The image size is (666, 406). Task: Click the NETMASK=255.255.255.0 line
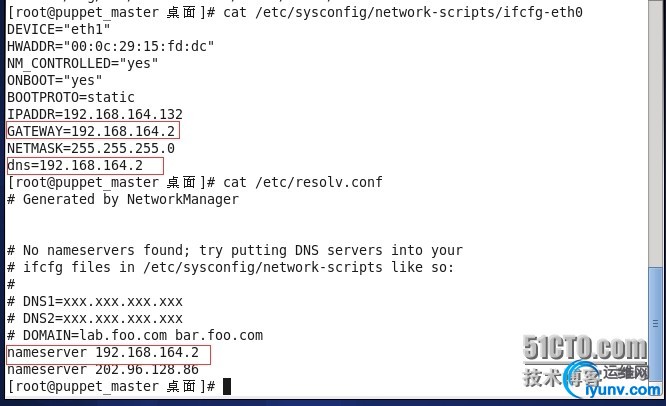pos(90,149)
